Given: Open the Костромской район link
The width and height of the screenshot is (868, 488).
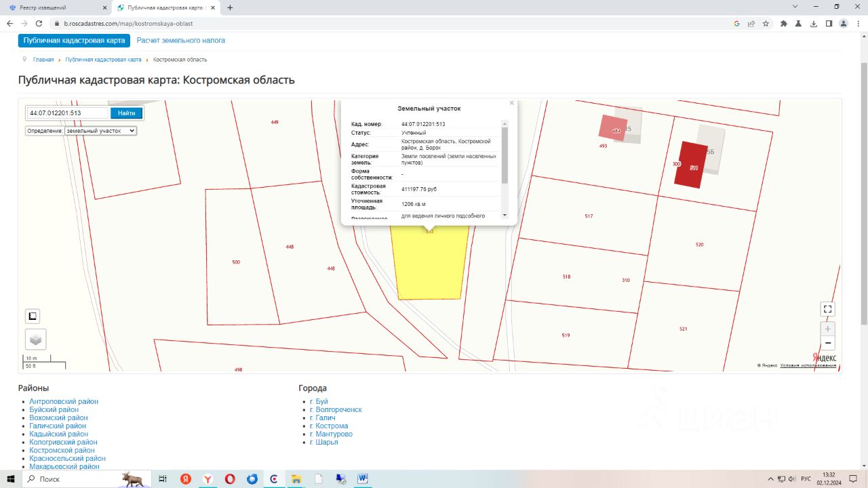Looking at the screenshot, I should coord(62,450).
